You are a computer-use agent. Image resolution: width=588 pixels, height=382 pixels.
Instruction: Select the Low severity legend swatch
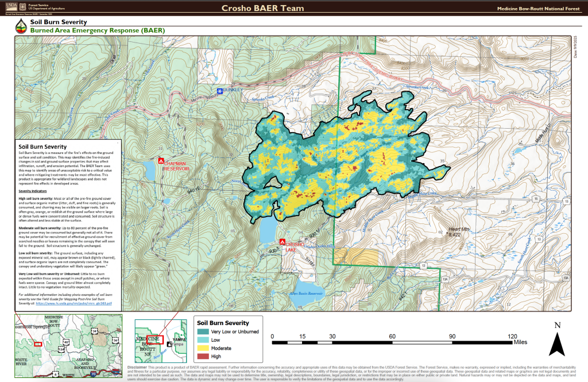coord(203,340)
